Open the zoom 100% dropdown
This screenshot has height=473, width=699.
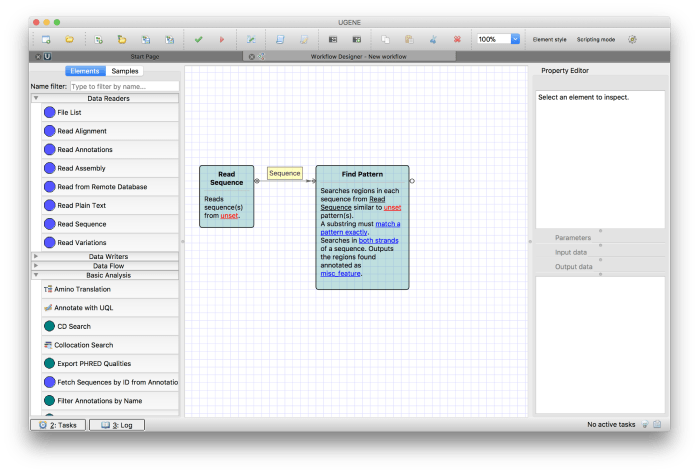(515, 39)
